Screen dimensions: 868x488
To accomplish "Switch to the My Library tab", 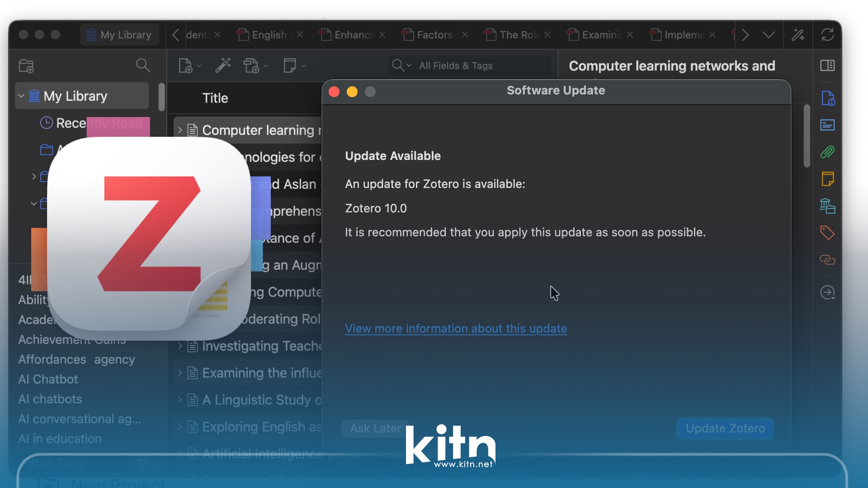I will pos(120,35).
